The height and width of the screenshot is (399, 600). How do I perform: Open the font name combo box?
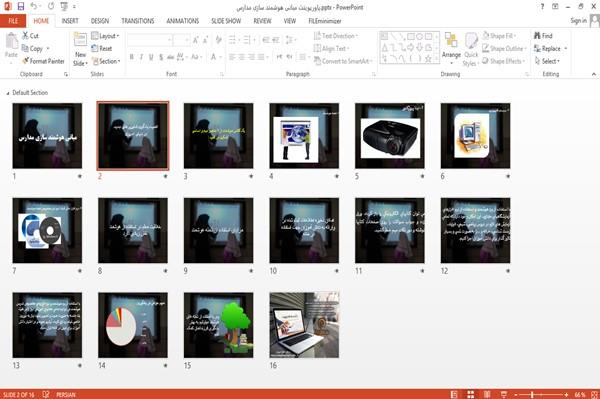[150, 39]
